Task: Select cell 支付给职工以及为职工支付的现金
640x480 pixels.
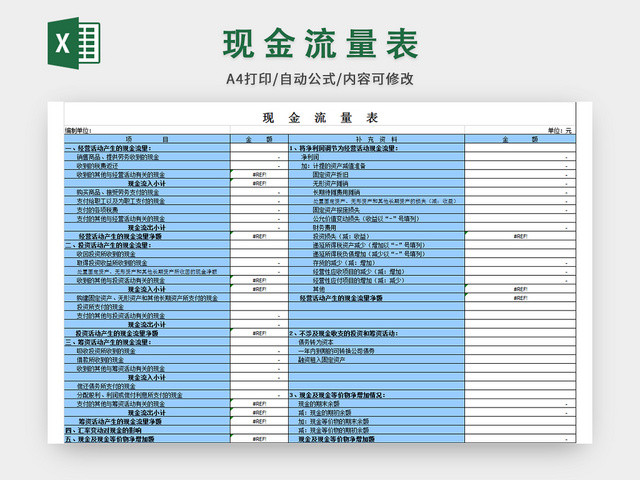Action: [147, 201]
